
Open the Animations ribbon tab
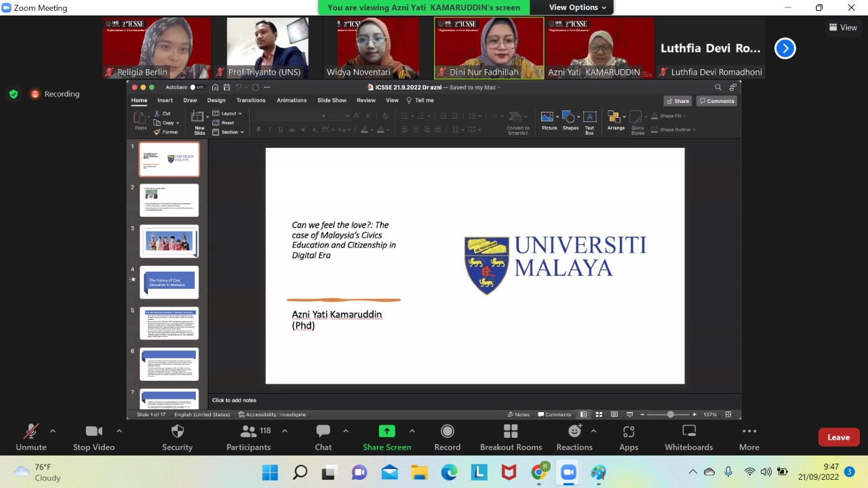[291, 100]
